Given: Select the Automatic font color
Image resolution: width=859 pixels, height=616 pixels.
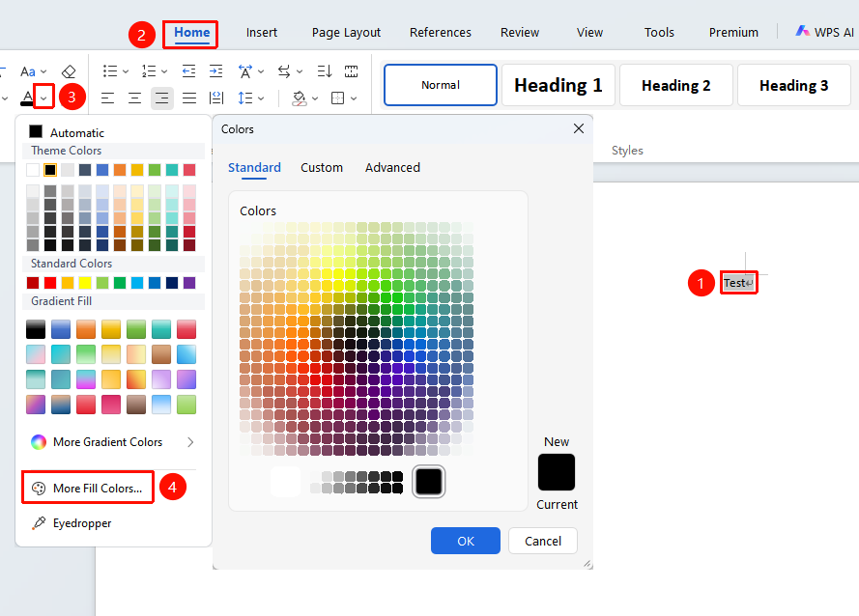Looking at the screenshot, I should [x=67, y=132].
